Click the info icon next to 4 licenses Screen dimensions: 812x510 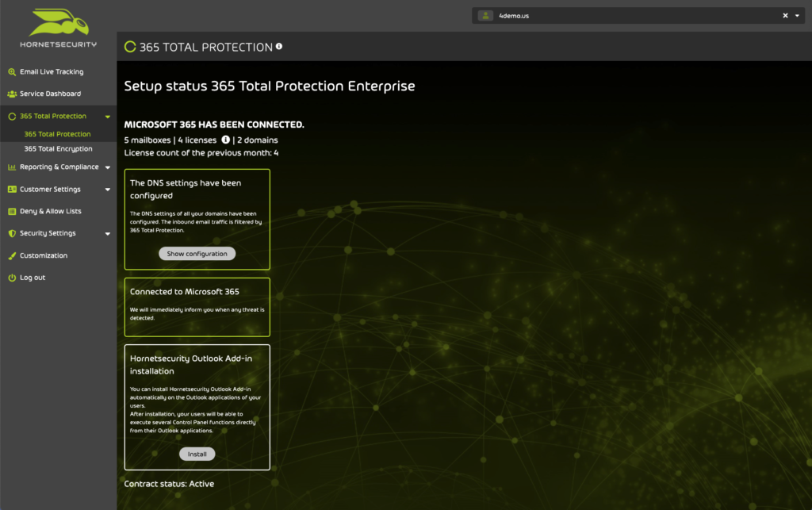[226, 140]
